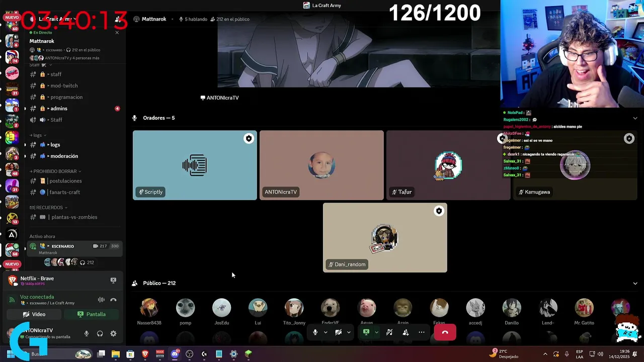Click Mr. Gatito avatar in audience
The image size is (644, 362).
click(584, 308)
